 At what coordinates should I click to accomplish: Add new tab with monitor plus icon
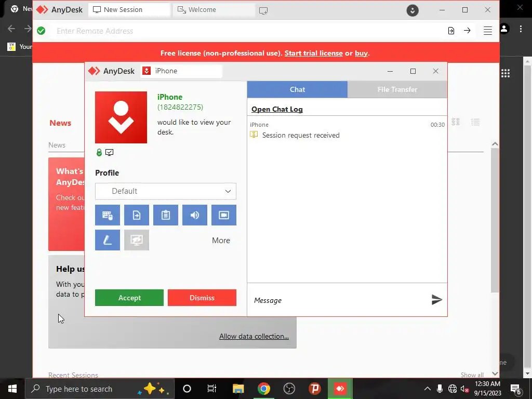(263, 10)
